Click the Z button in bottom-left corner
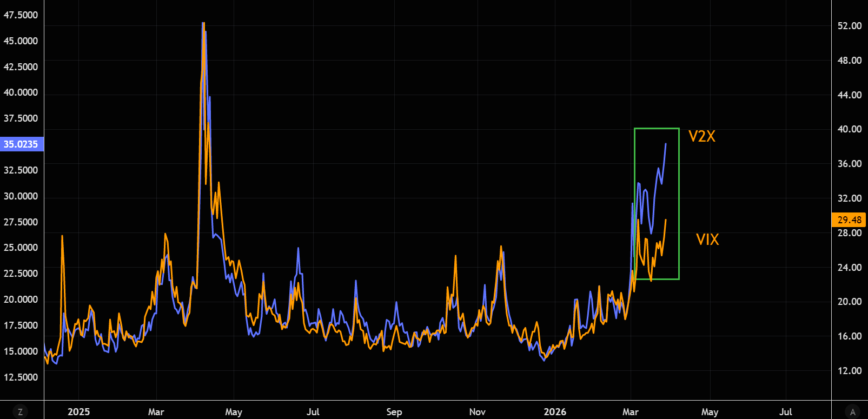Screen dimensions: 868x419 [x=20, y=412]
